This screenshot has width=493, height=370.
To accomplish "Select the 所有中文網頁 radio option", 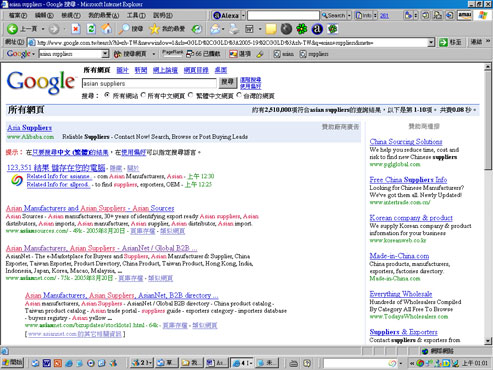I will 143,95.
